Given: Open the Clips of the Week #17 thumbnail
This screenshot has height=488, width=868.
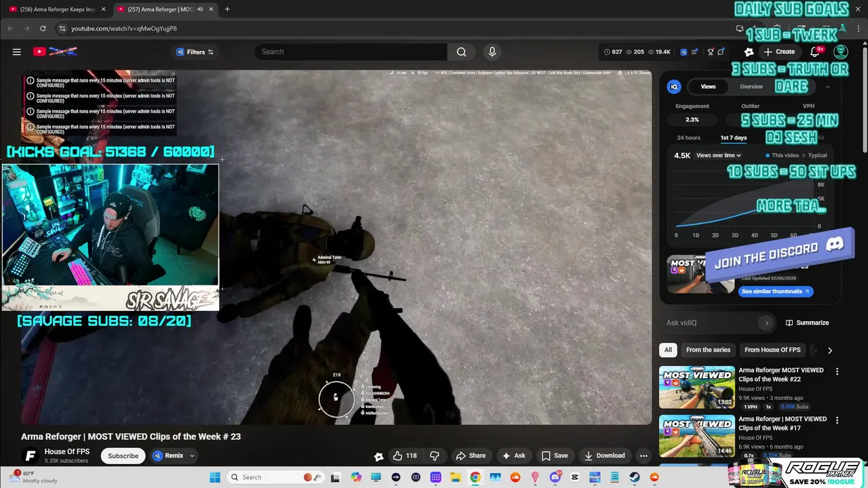Looking at the screenshot, I should [697, 436].
